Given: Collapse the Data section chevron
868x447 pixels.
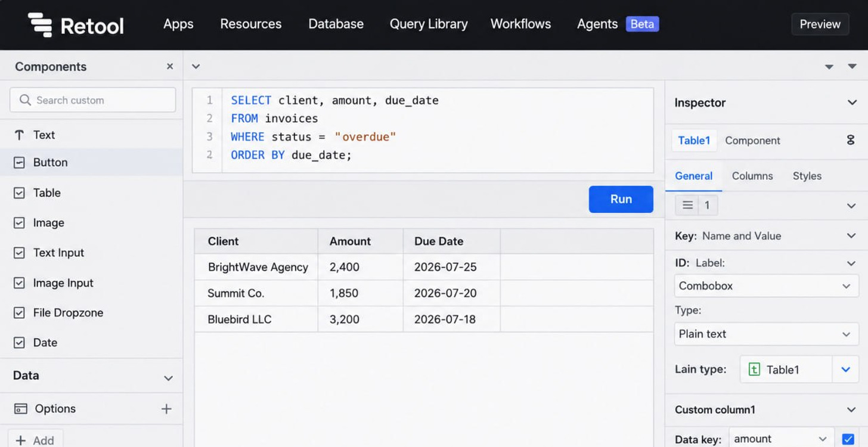Looking at the screenshot, I should pyautogui.click(x=169, y=378).
